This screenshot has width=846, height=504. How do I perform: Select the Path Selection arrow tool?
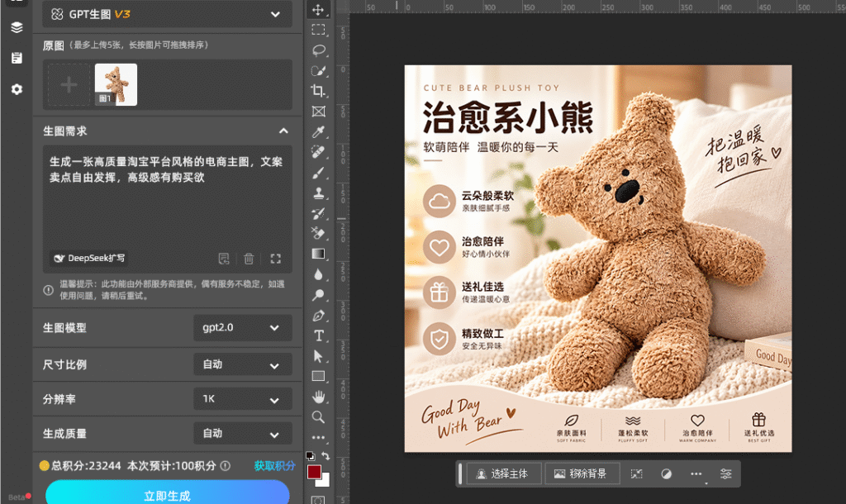(318, 356)
